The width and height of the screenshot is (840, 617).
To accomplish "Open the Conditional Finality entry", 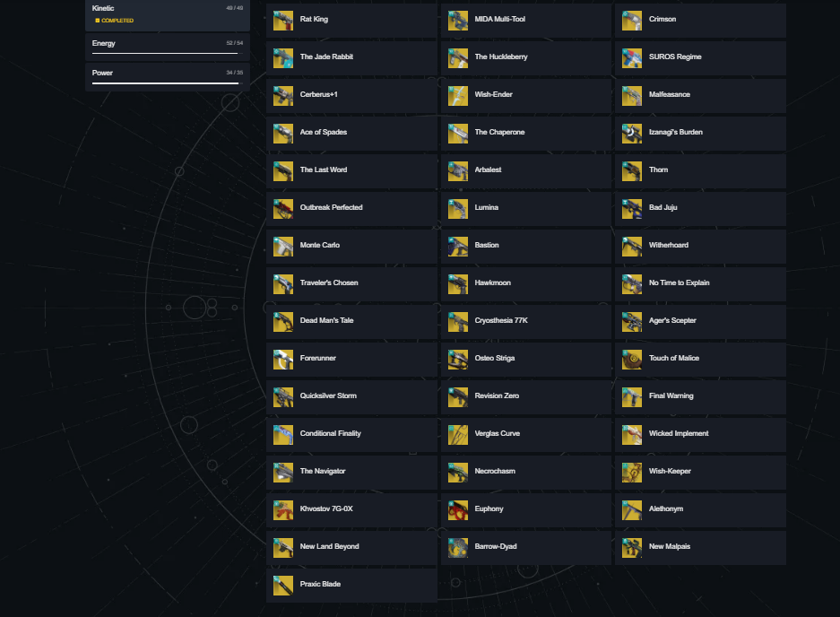I will (351, 435).
